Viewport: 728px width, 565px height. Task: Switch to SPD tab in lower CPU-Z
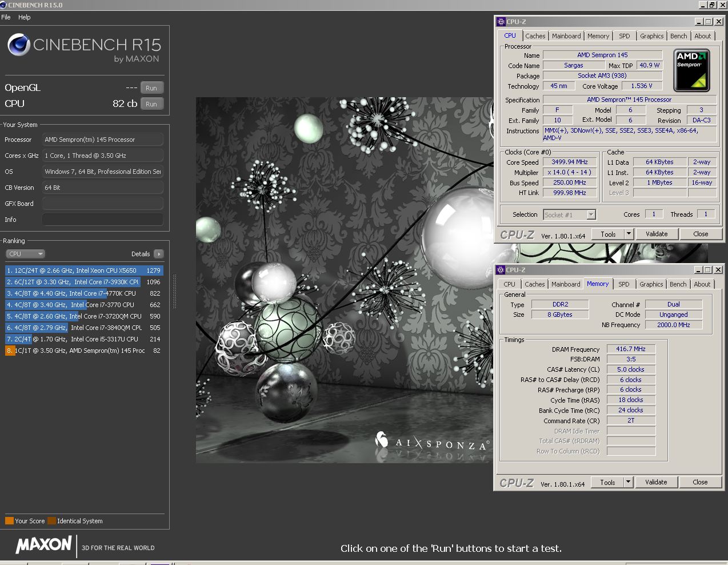[x=624, y=284]
